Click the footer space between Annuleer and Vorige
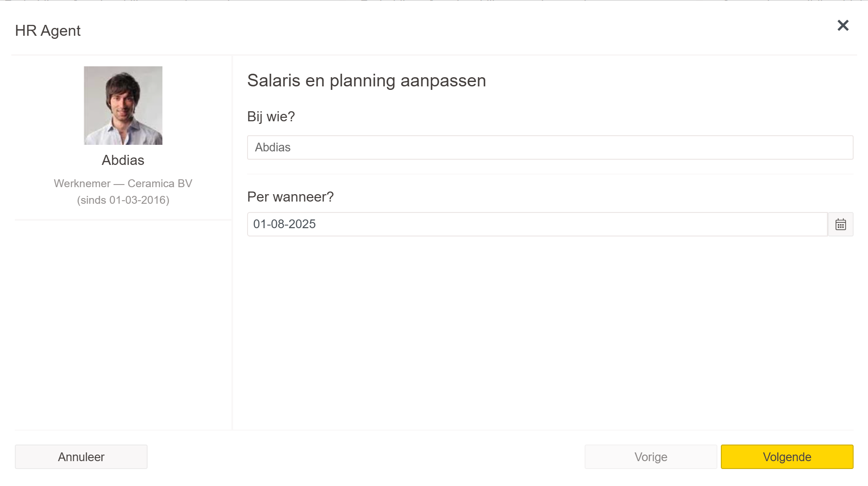 tap(366, 457)
